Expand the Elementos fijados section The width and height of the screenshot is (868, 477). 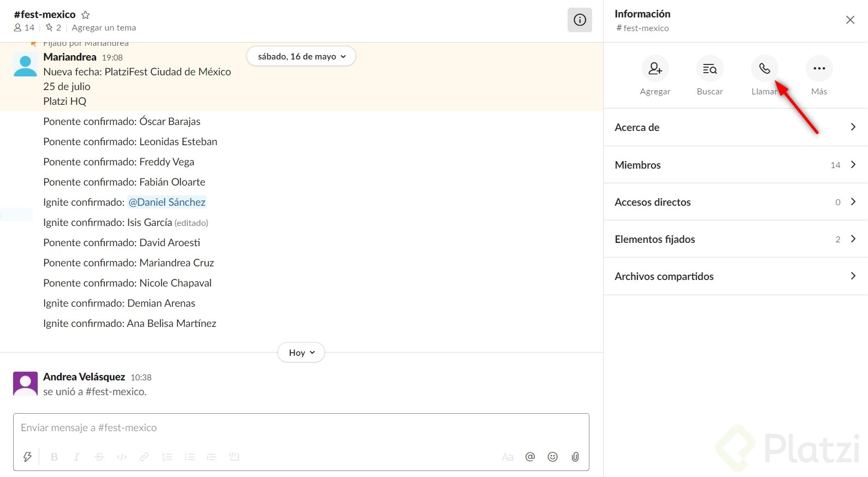tap(735, 239)
